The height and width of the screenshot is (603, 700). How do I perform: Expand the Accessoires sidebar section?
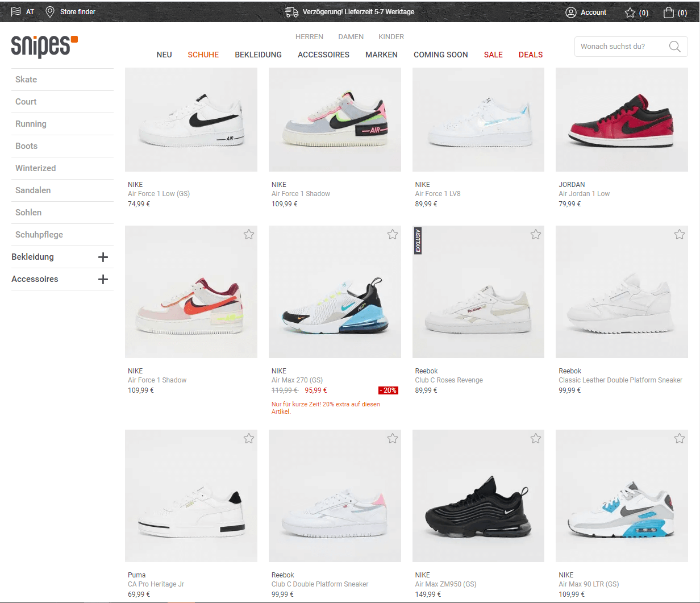[x=103, y=279]
